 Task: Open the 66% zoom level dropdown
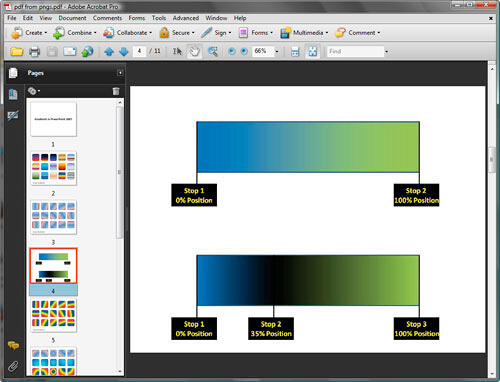(x=277, y=51)
